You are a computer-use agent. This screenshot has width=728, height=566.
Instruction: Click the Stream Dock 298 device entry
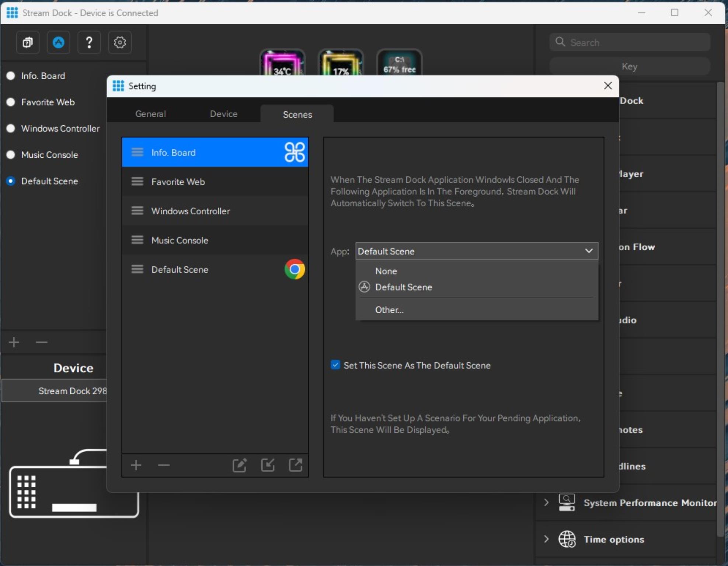click(x=54, y=391)
